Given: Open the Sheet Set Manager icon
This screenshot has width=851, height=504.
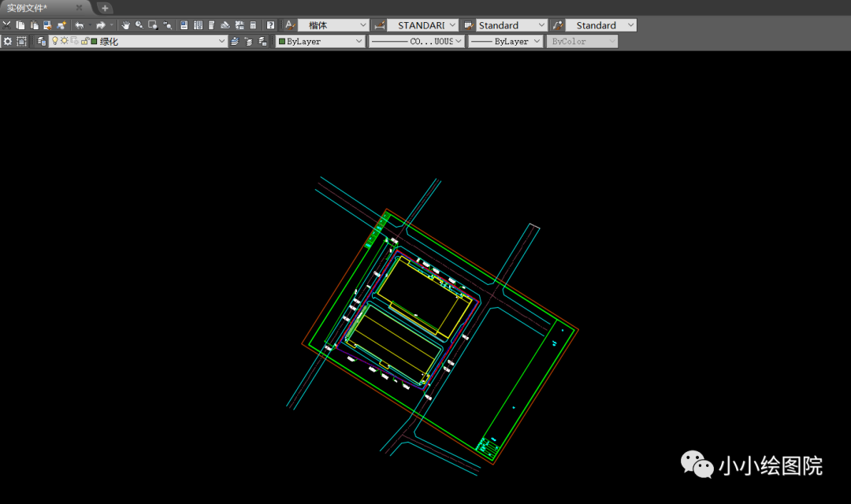Looking at the screenshot, I should tap(225, 25).
